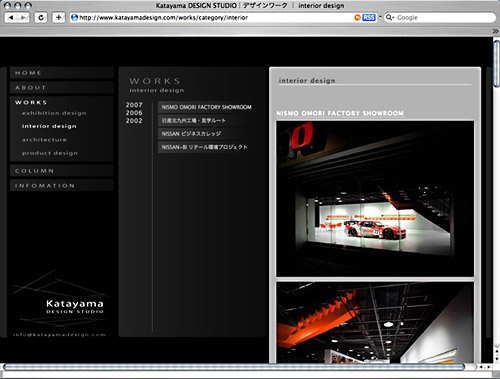Open the 日産北九州工場 project button
This screenshot has width=500, height=379.
(207, 120)
